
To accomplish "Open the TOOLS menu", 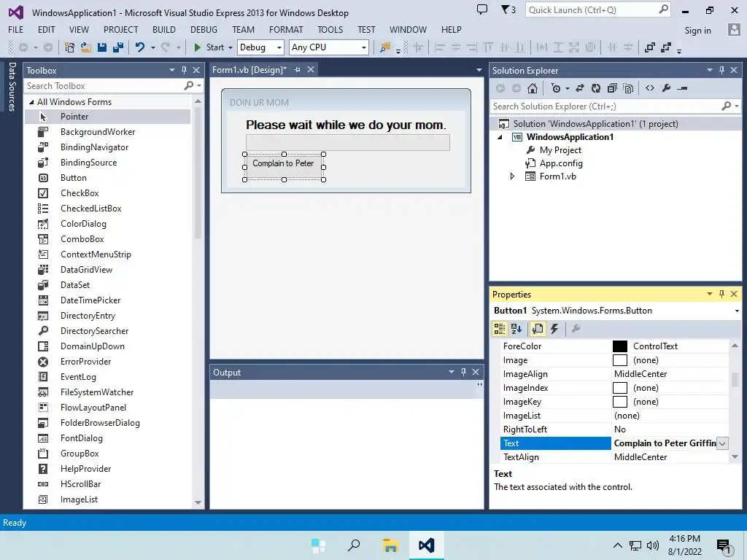I will coord(330,29).
